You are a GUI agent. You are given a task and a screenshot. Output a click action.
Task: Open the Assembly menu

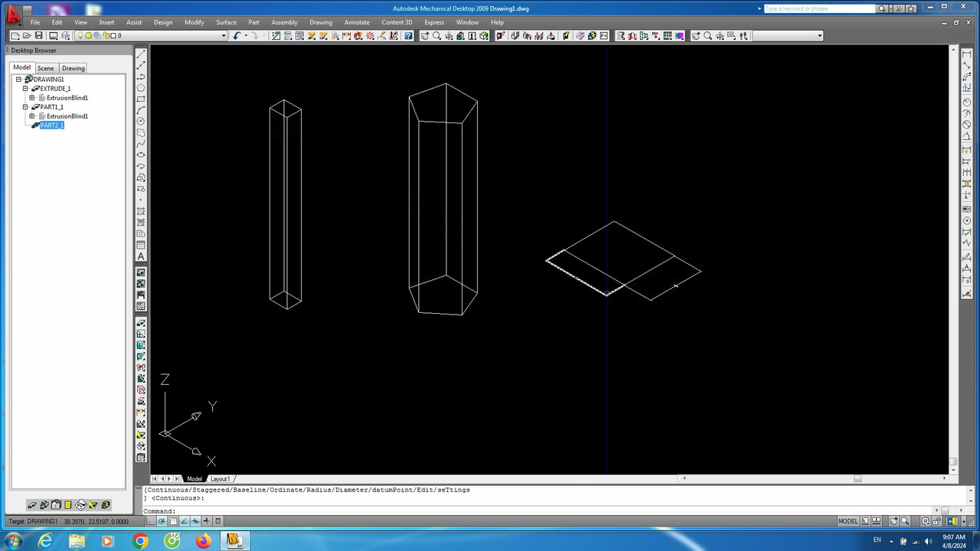pyautogui.click(x=284, y=22)
